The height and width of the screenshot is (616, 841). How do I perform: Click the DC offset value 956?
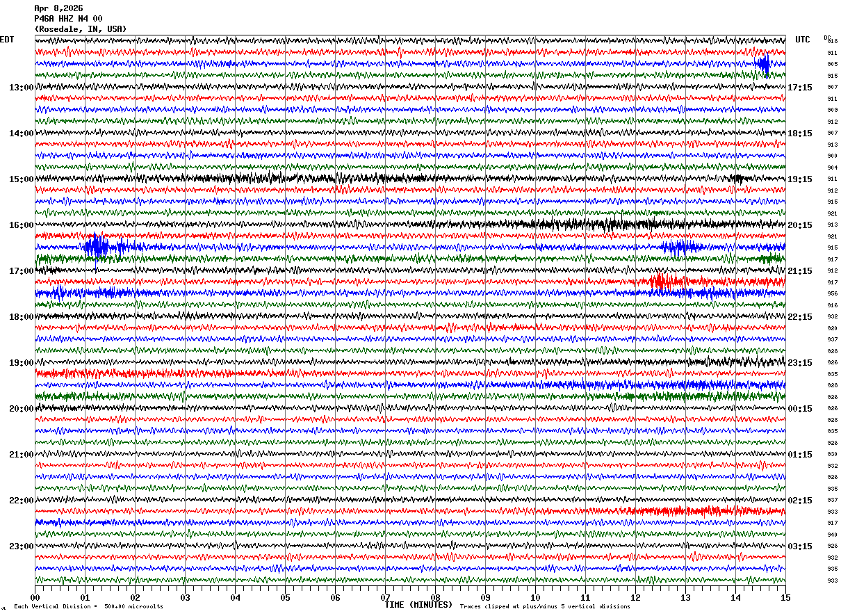point(832,294)
